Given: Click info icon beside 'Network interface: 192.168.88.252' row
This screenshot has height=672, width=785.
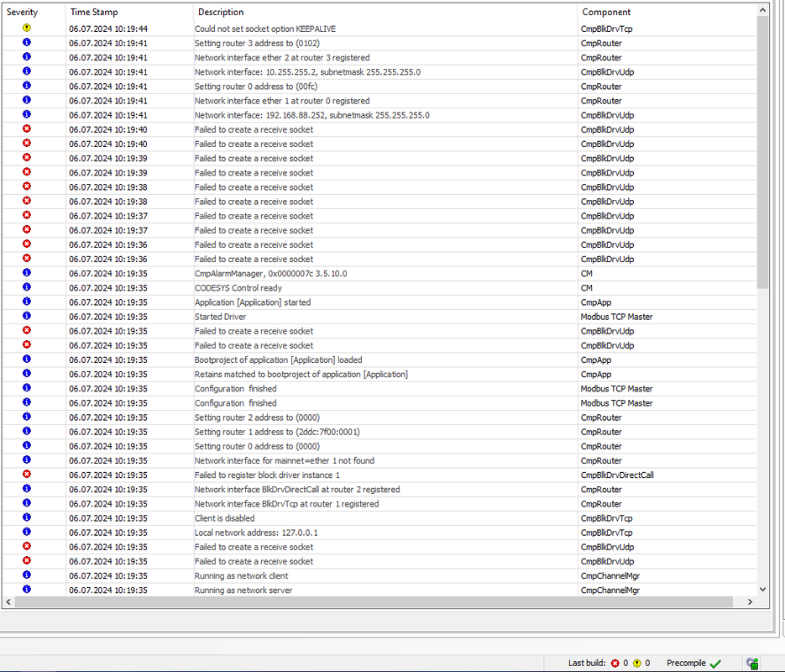Looking at the screenshot, I should click(27, 114).
